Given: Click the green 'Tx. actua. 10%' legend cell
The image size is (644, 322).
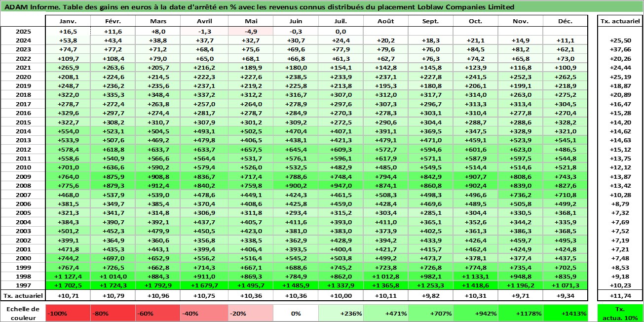Looking at the screenshot, I should [x=620, y=313].
